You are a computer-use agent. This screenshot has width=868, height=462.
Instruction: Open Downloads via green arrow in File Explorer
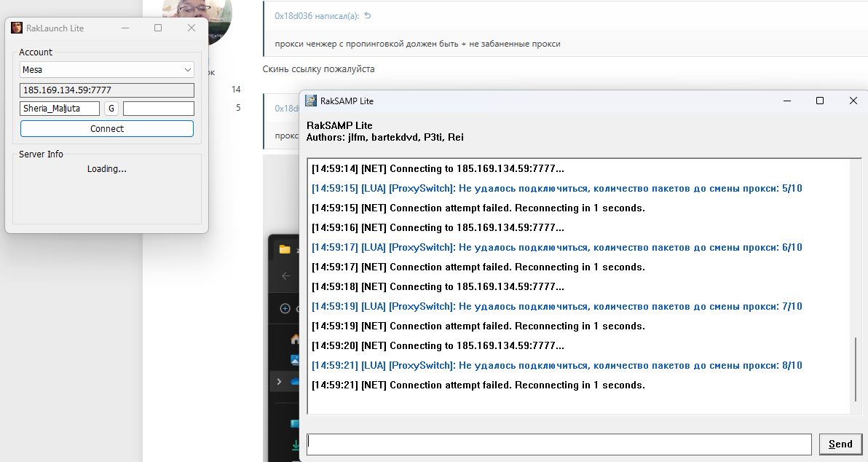[x=296, y=445]
